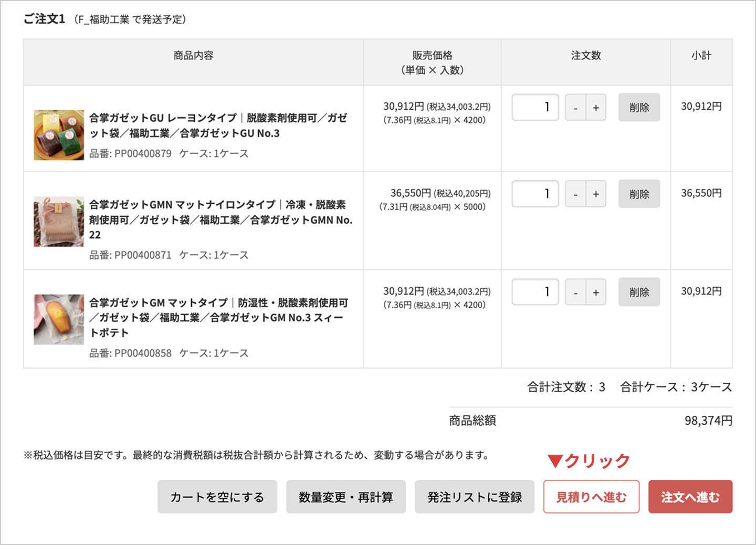
Task: Delete the 合掌ガゼットGM マットタイプ item
Action: pyautogui.click(x=639, y=292)
